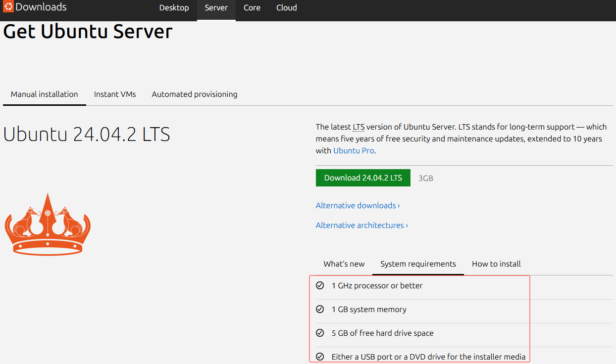Click '5 GB of free hard drive space'
This screenshot has width=616, height=364.
coord(383,333)
